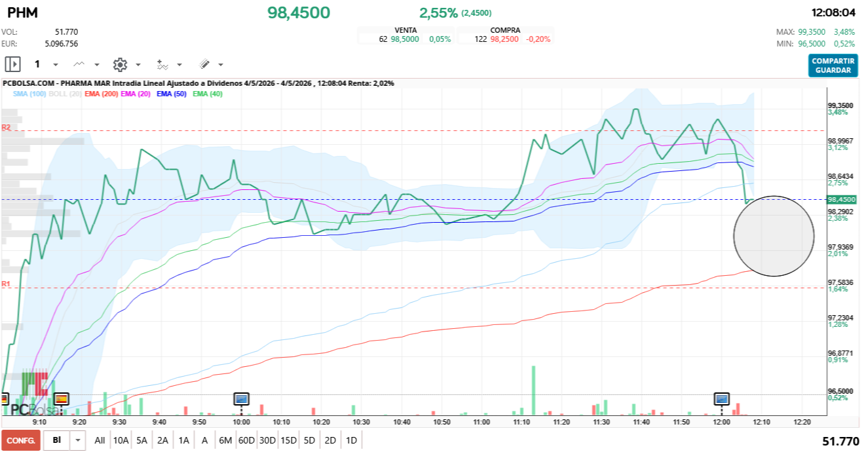
Task: Click the MIN value 96,5000
Action: [813, 44]
